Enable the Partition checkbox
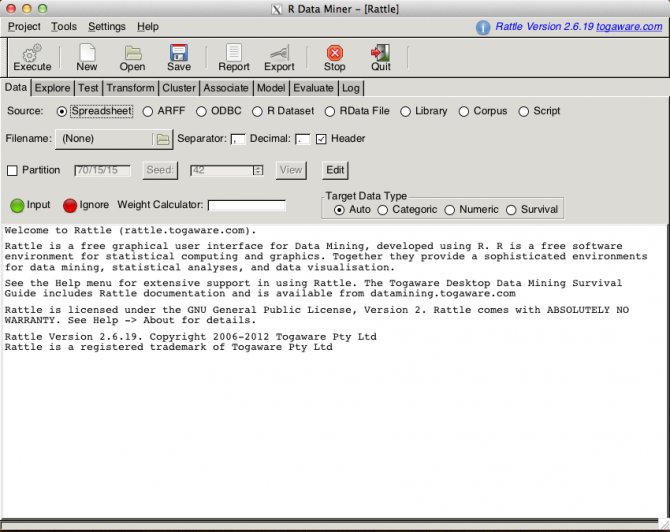The height and width of the screenshot is (532, 670). 13,170
